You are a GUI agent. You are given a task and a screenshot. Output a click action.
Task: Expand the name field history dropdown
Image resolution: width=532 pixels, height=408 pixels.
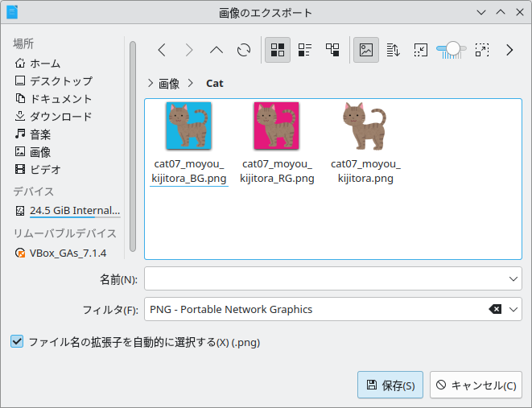(x=513, y=278)
